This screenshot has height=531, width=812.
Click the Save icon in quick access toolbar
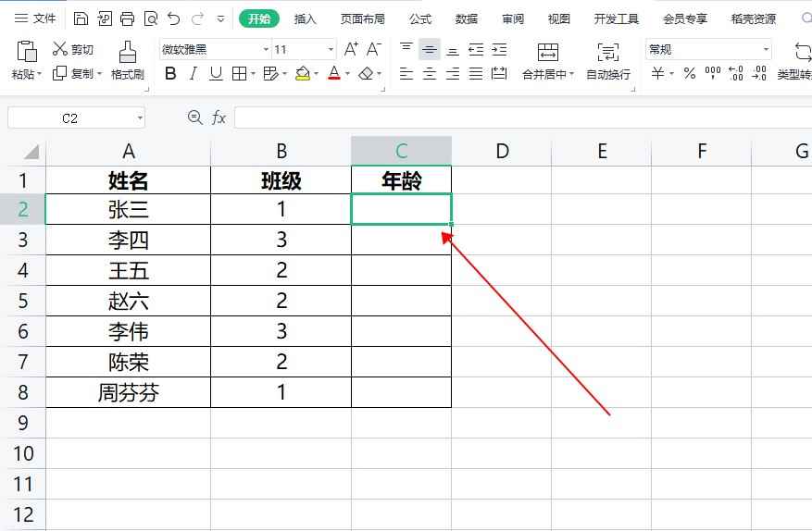(81, 19)
